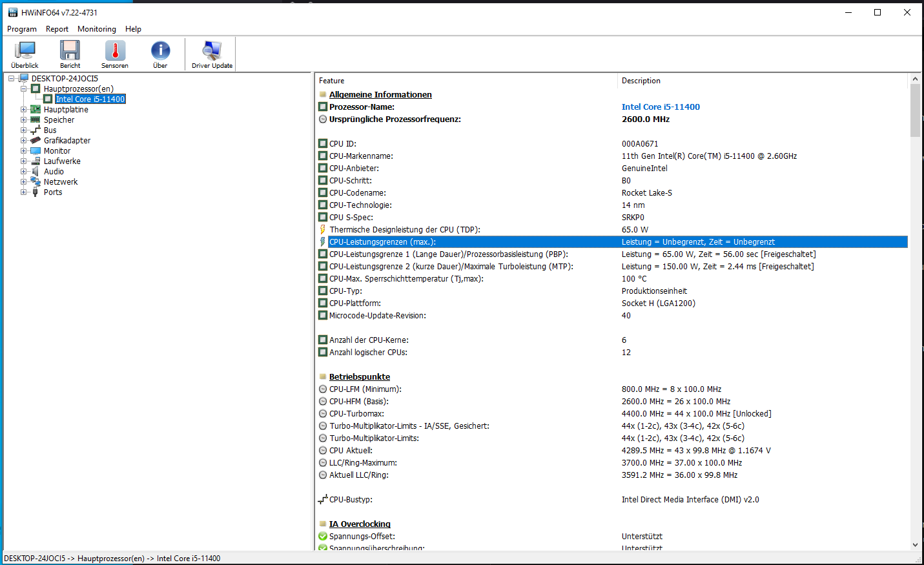The height and width of the screenshot is (565, 924).
Task: Click the clock icon beside Ursprüngliche Prozessorfrequenz
Action: tap(323, 119)
